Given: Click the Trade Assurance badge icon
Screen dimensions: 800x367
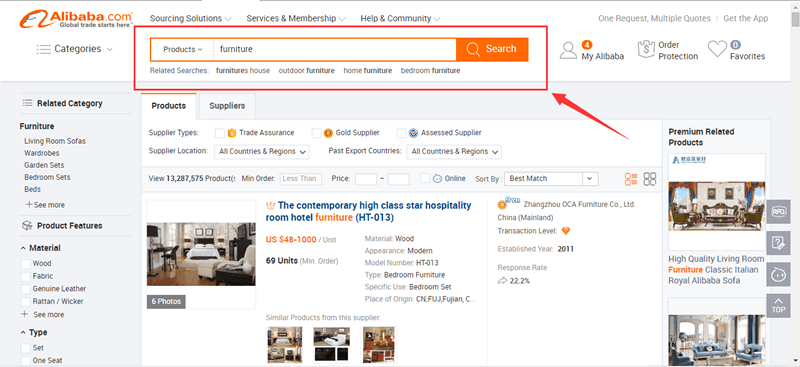Looking at the screenshot, I should coord(232,133).
